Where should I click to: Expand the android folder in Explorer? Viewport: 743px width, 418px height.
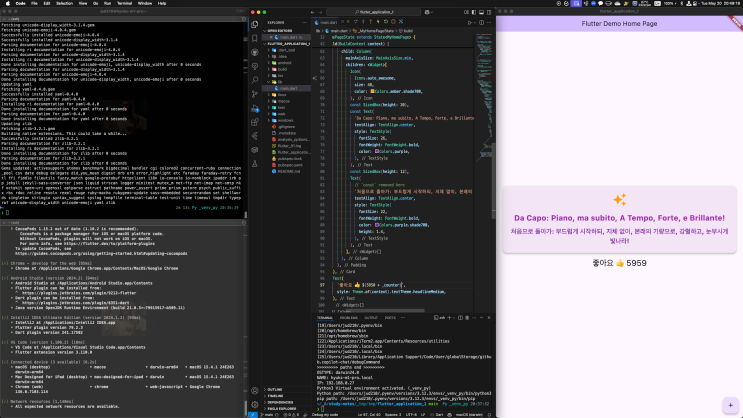click(284, 63)
